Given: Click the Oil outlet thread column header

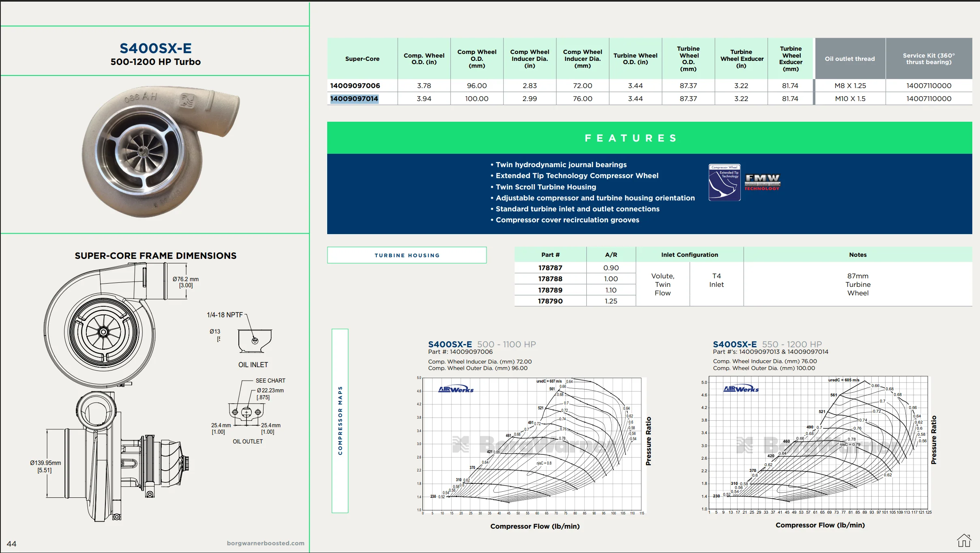Looking at the screenshot, I should [x=850, y=59].
